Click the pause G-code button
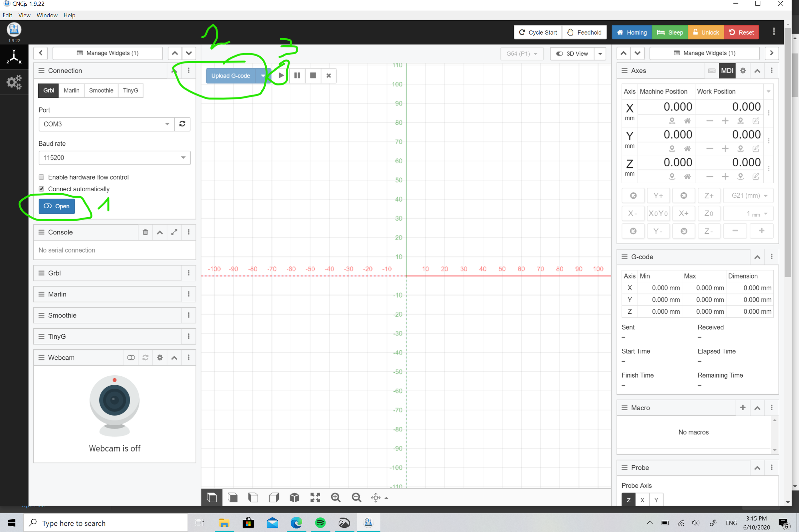Viewport: 799px width, 532px height. [x=297, y=75]
